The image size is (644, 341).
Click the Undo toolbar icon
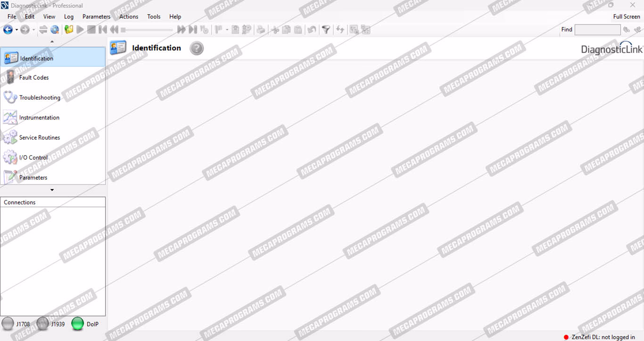tap(312, 30)
